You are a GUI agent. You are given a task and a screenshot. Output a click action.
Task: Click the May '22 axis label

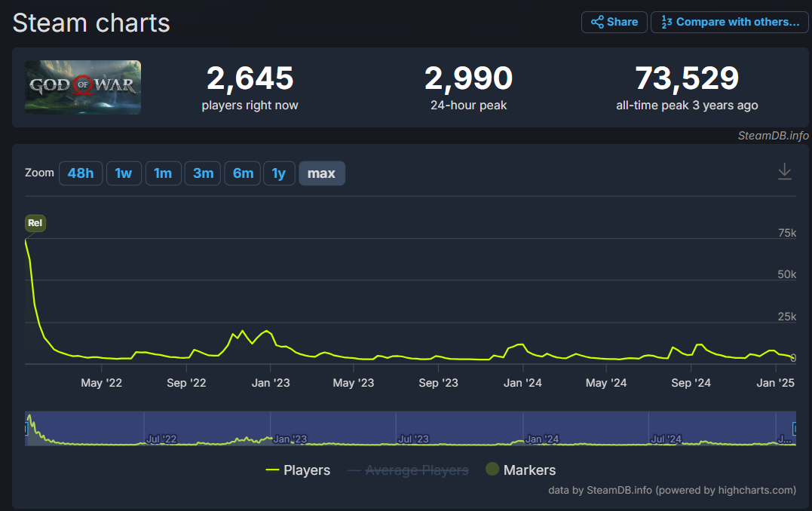(x=102, y=383)
